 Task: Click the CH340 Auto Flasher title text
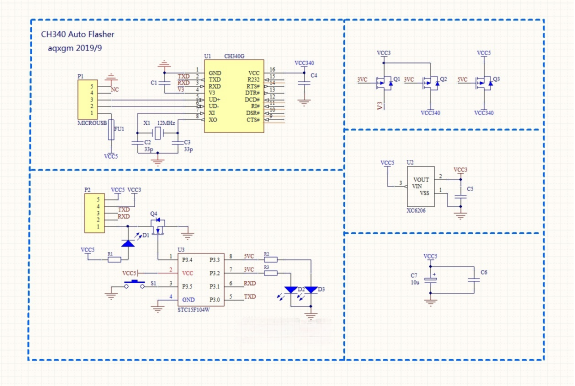click(x=77, y=34)
